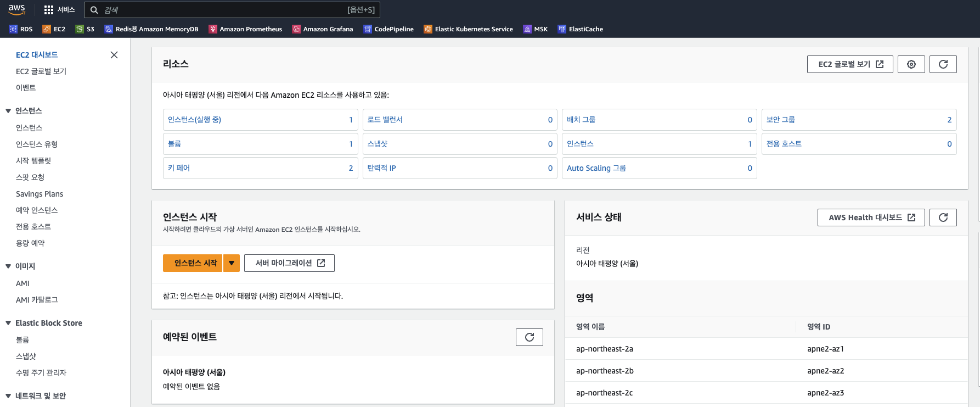This screenshot has width=980, height=407.
Task: Open the 키 페어 resource link
Action: [179, 168]
